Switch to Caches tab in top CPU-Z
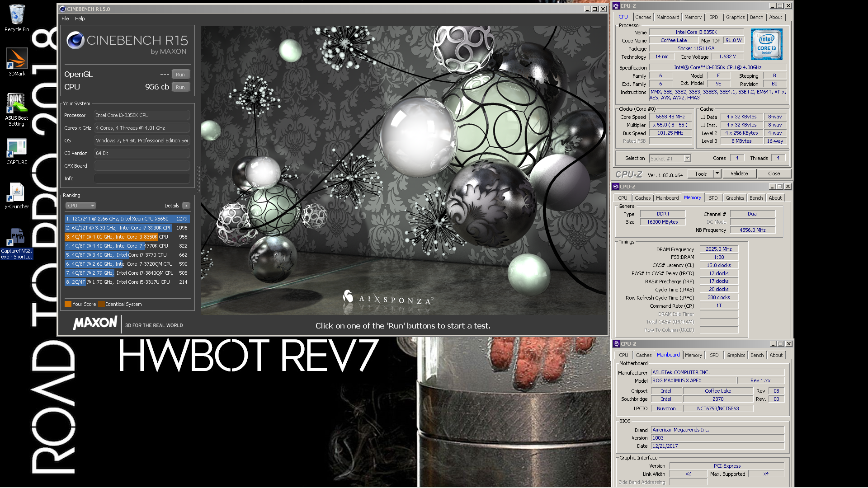 (643, 17)
